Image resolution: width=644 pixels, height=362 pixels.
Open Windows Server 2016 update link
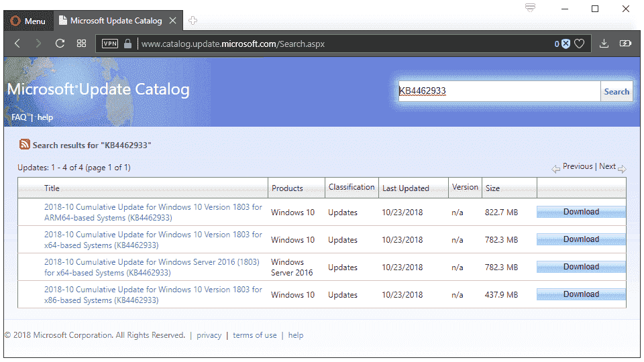(152, 267)
